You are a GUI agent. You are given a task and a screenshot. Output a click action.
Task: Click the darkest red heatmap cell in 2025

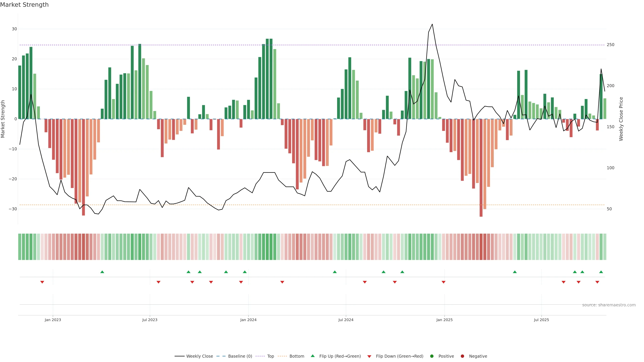(x=481, y=247)
